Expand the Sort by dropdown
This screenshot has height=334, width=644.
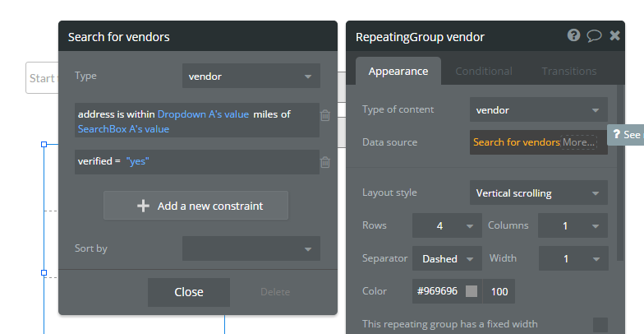(x=251, y=248)
